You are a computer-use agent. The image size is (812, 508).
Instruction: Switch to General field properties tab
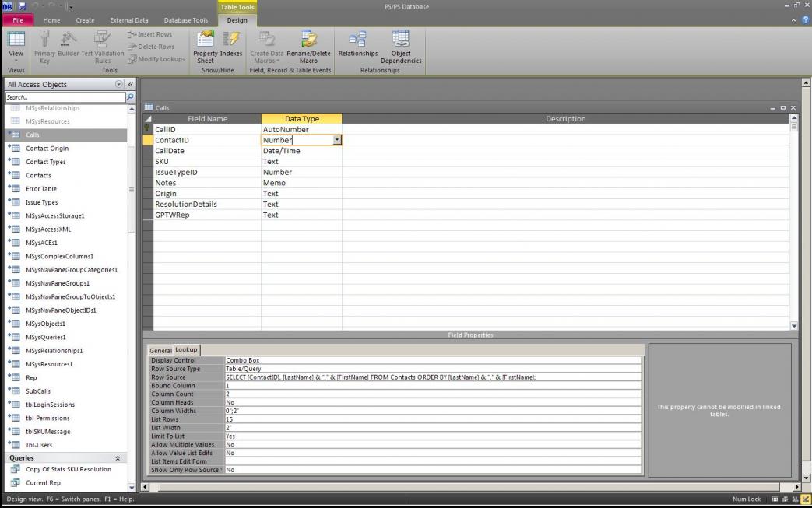(160, 350)
